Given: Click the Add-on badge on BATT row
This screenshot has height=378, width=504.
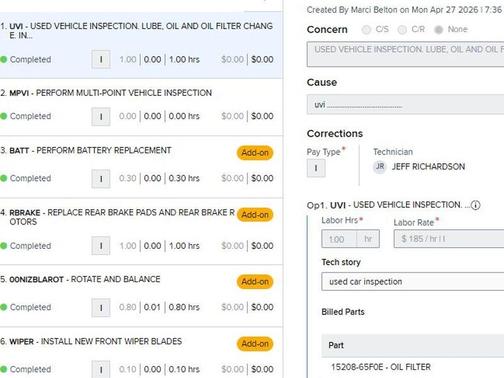Looking at the screenshot, I should coord(255,153).
